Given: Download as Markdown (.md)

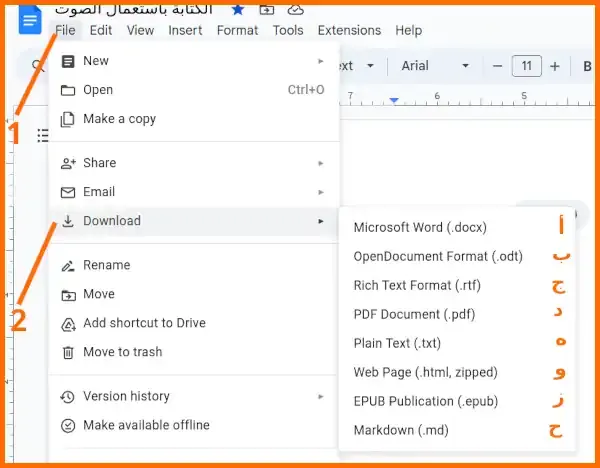Looking at the screenshot, I should (457, 430).
